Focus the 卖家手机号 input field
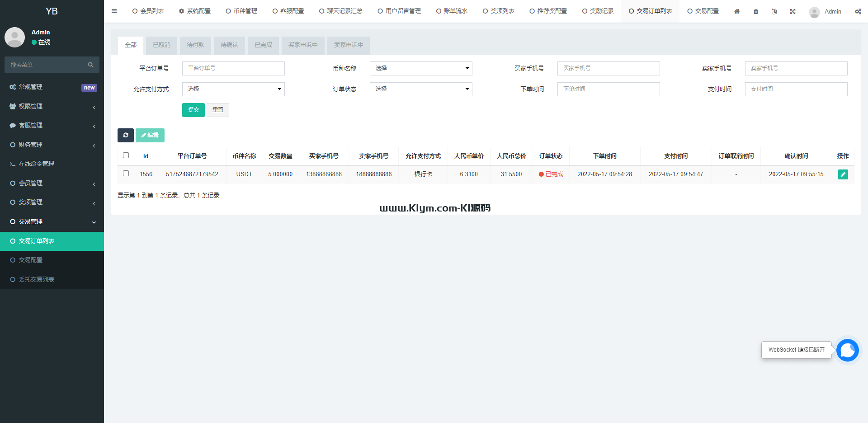The image size is (868, 423). [x=796, y=68]
